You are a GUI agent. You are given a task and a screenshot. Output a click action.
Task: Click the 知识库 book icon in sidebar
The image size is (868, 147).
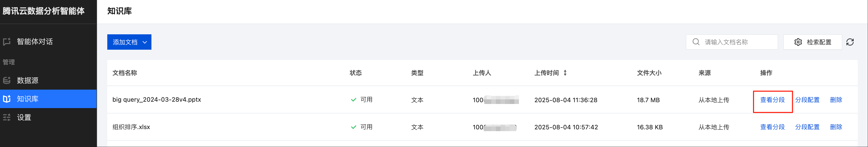(7, 99)
